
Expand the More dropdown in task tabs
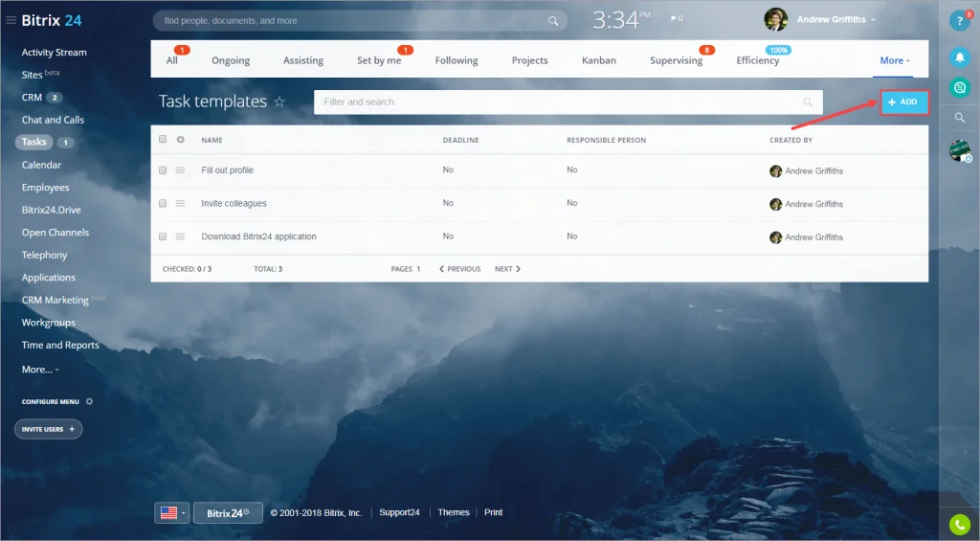(x=895, y=60)
